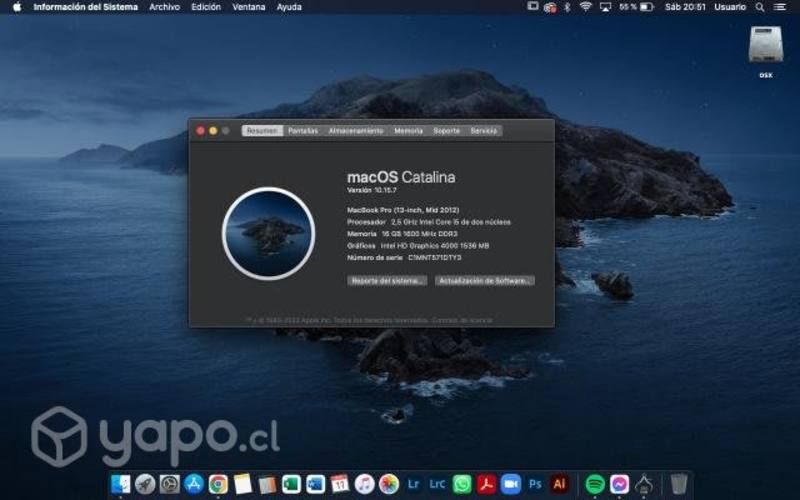Open Lightroom (Lr) in the dock
The image size is (800, 500).
pos(413,484)
